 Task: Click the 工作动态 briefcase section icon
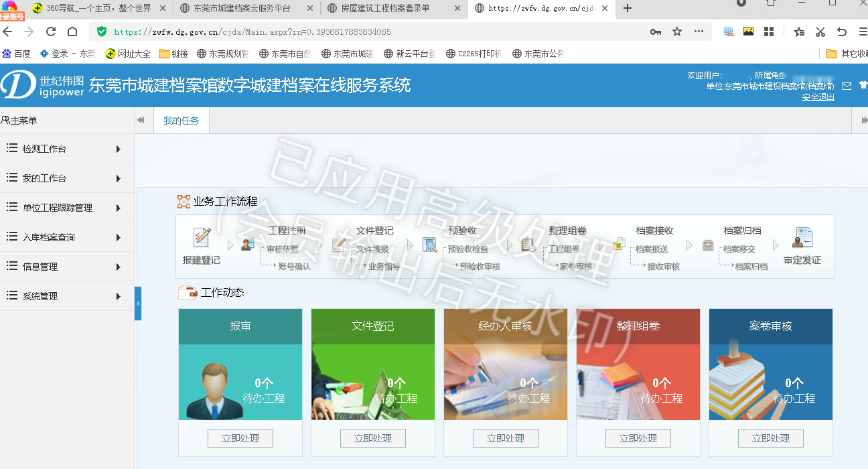[188, 292]
